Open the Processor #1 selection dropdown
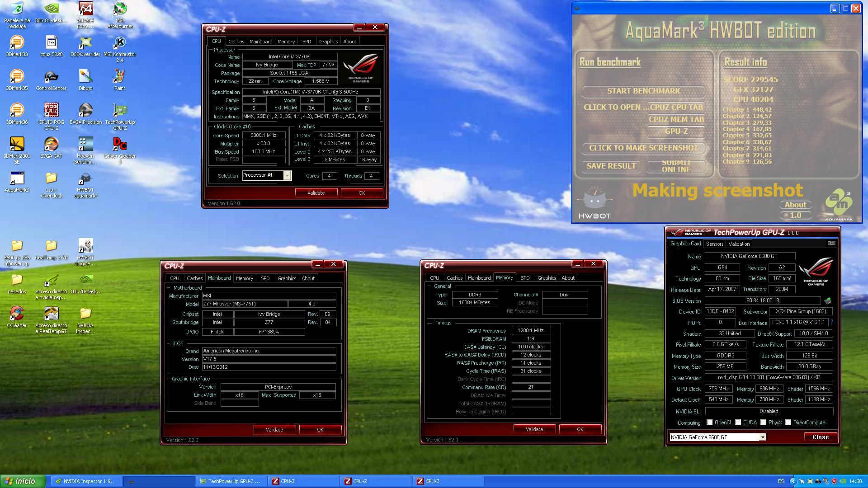Viewport: 868px width, 488px height. click(x=287, y=176)
